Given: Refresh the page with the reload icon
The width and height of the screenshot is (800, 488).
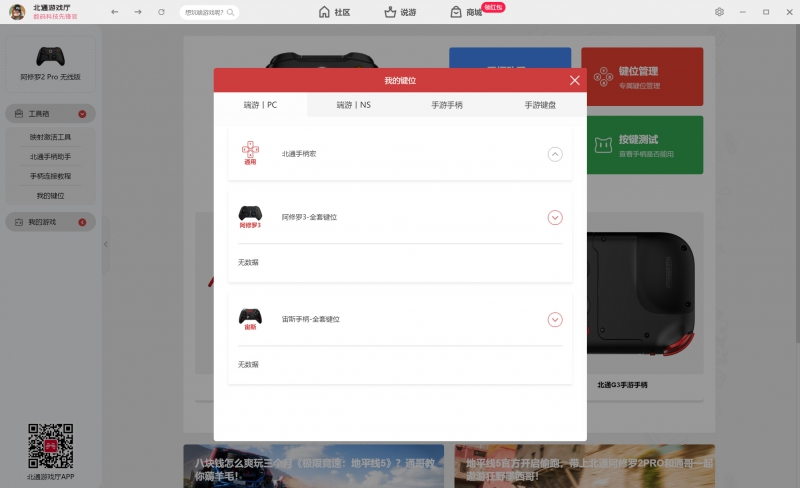Looking at the screenshot, I should click(x=161, y=12).
